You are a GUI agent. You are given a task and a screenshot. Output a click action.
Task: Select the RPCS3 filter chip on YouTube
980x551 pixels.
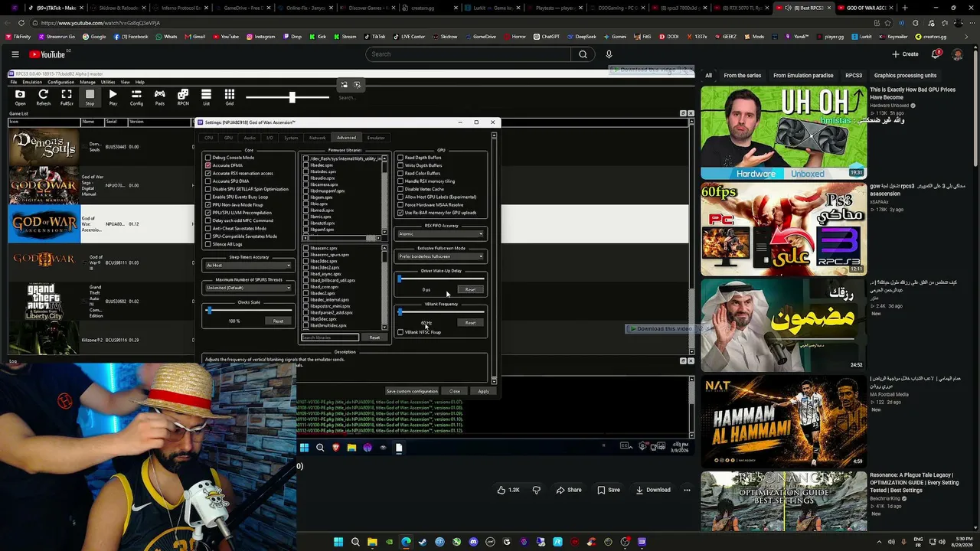coord(854,76)
